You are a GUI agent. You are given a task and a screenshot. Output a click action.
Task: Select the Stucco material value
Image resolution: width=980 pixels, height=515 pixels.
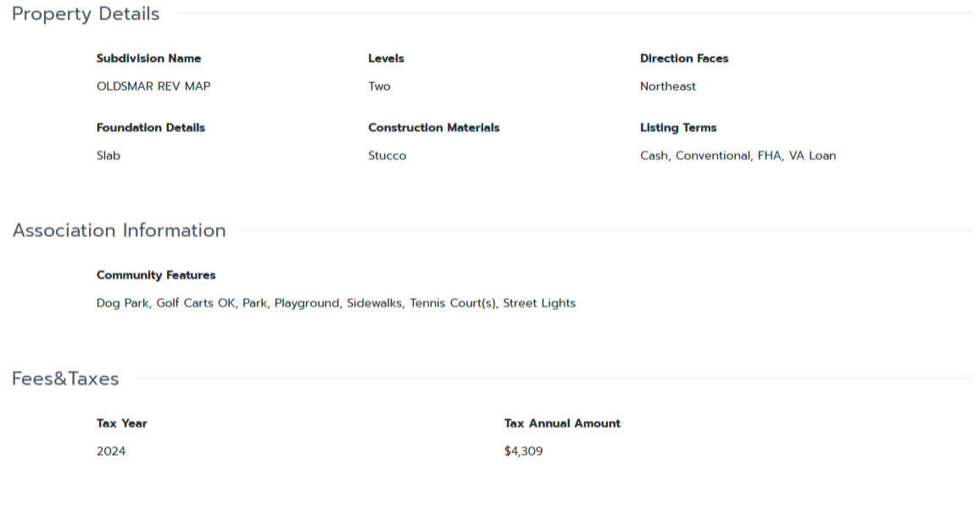coord(387,156)
